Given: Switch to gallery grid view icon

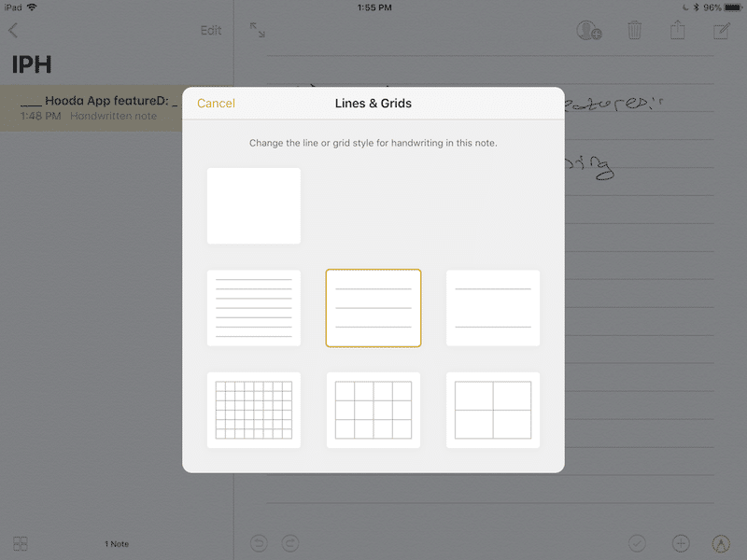Looking at the screenshot, I should 21,543.
